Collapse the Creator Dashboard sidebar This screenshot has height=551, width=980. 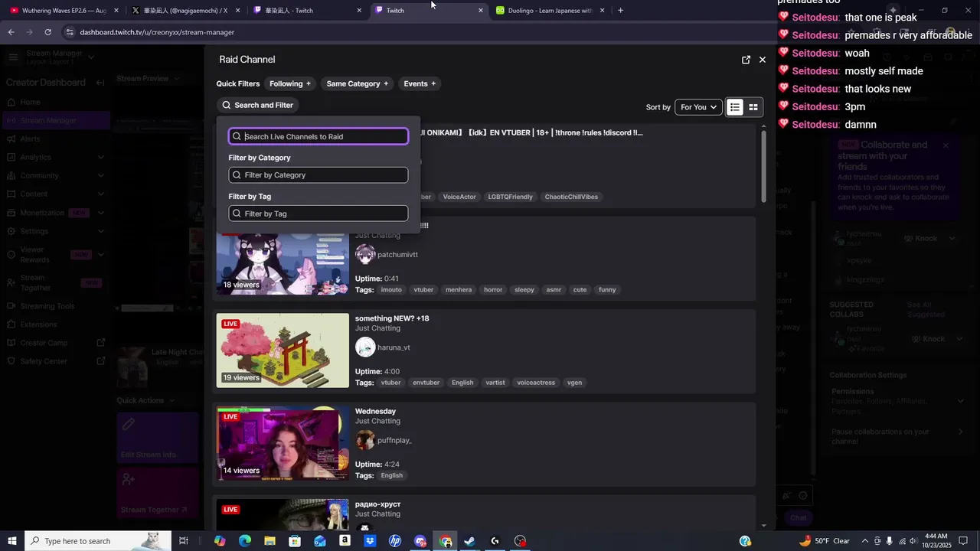click(100, 83)
